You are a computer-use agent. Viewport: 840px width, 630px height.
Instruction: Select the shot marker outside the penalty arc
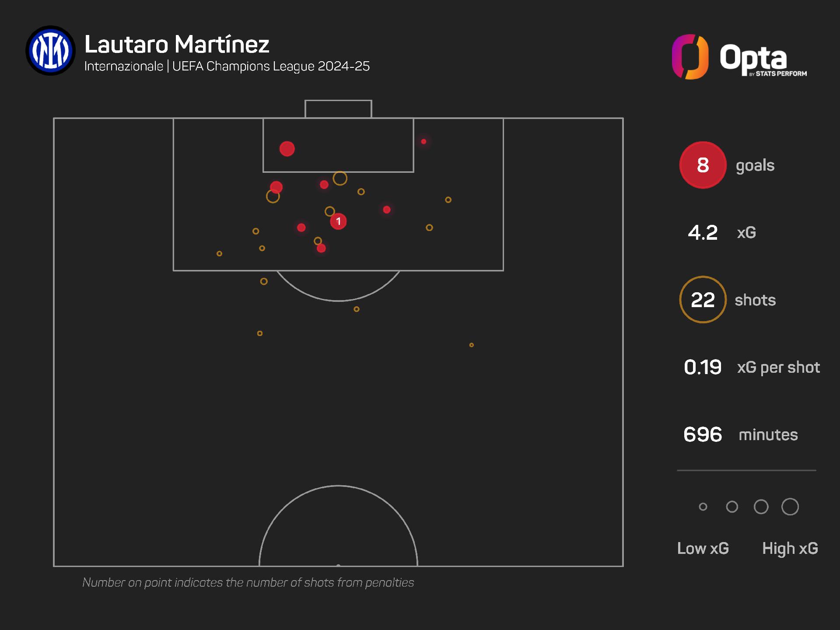(357, 309)
